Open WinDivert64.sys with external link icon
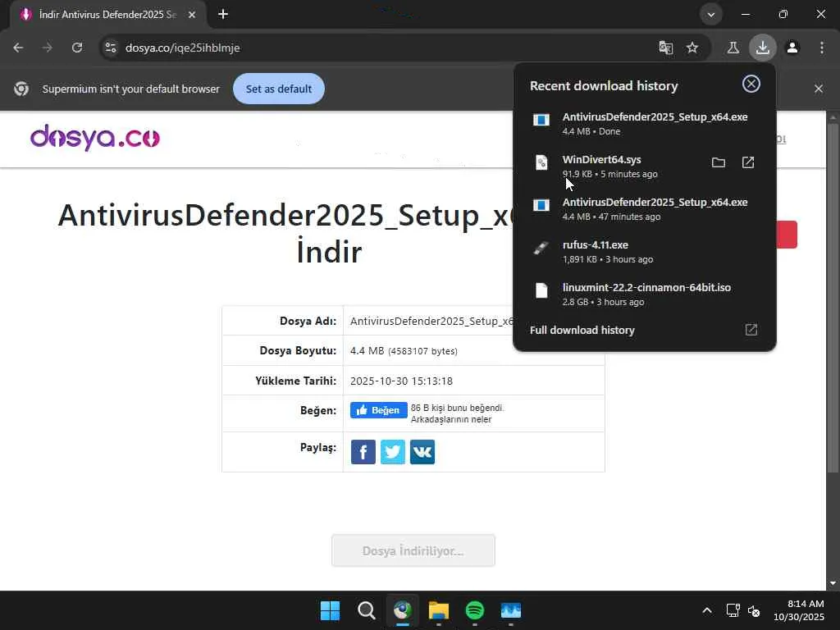 tap(748, 162)
